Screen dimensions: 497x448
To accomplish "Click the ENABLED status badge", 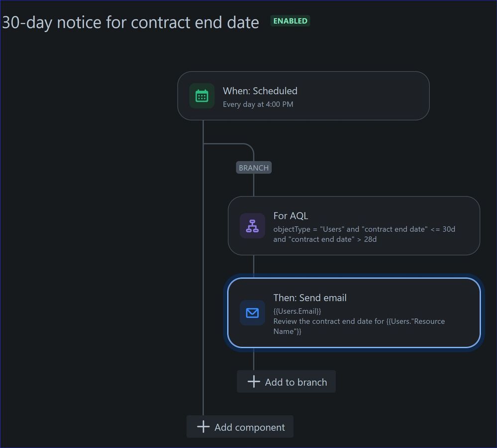I will [x=290, y=21].
